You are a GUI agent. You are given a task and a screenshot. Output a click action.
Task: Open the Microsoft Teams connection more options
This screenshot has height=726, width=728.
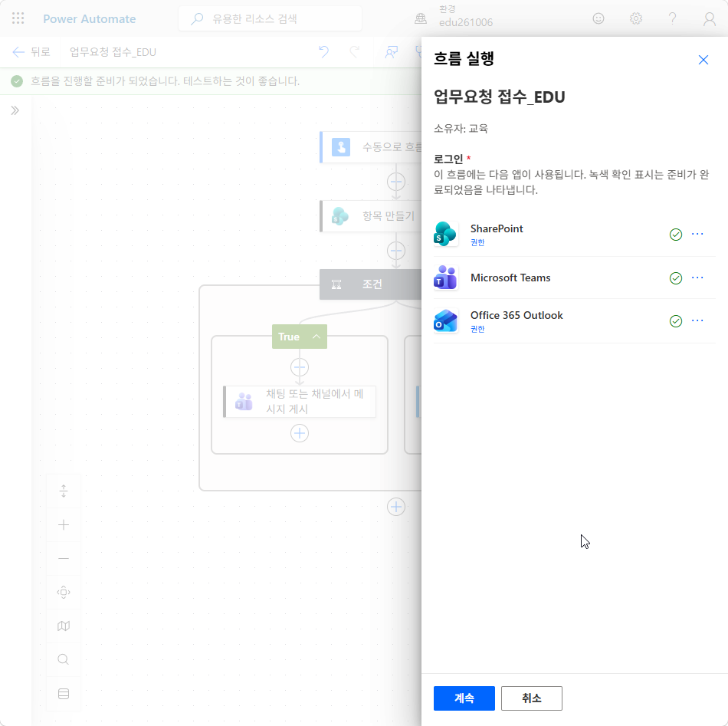tap(697, 278)
